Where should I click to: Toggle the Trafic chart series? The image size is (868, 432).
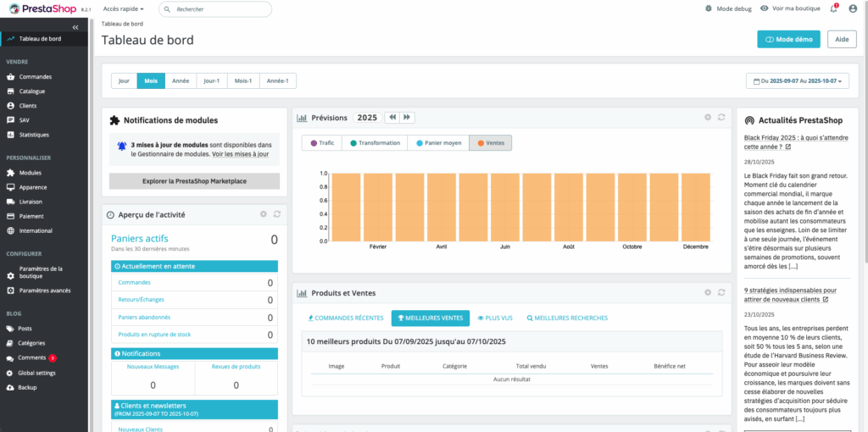[x=322, y=143]
